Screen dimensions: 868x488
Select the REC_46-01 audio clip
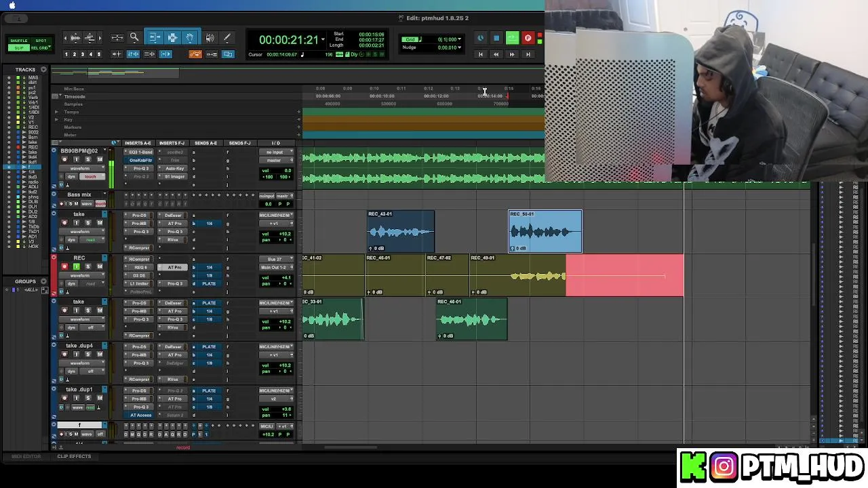pos(471,319)
